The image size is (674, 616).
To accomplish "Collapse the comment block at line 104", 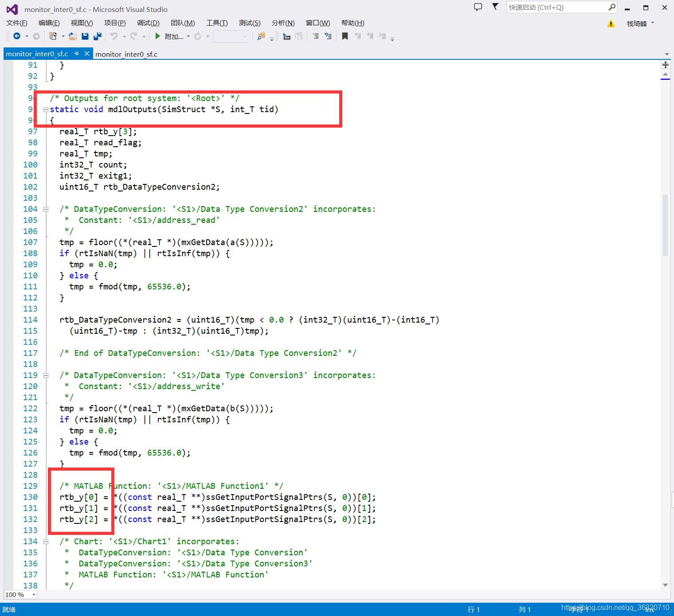I will (46, 209).
